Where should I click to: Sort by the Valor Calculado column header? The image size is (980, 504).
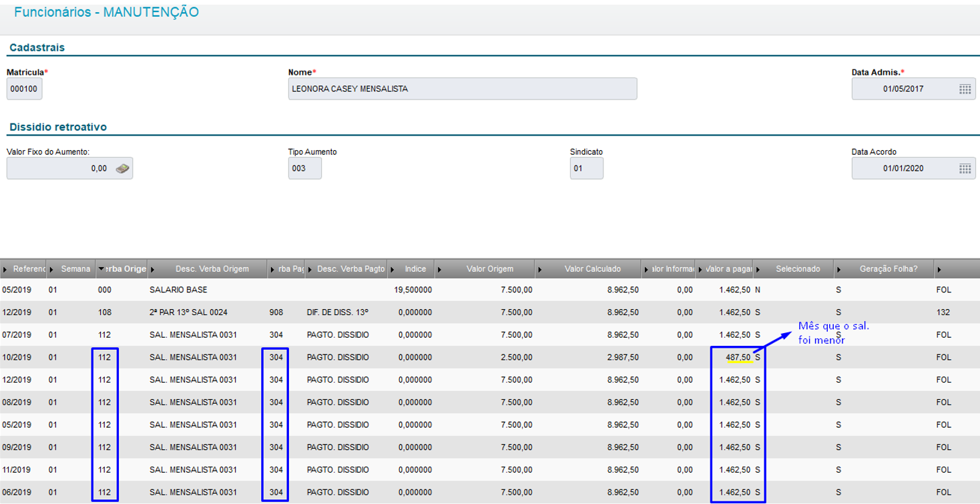click(588, 269)
